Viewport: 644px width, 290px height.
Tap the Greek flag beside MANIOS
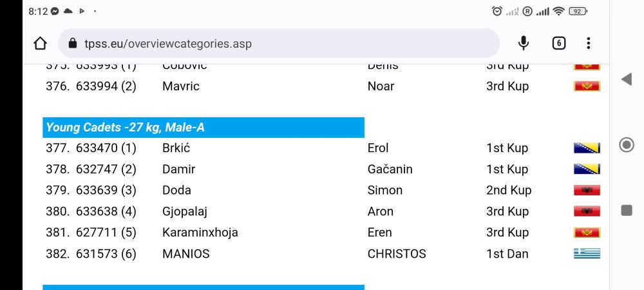pyautogui.click(x=587, y=254)
